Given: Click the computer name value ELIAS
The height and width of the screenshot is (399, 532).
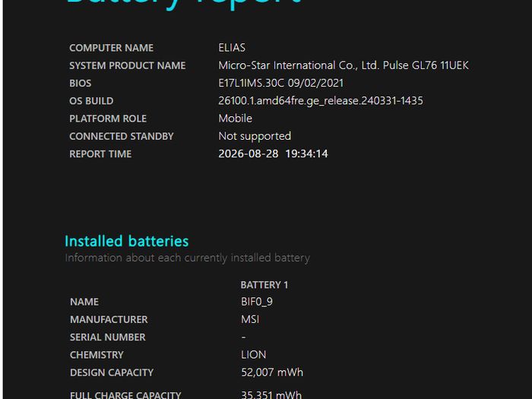Looking at the screenshot, I should click(232, 47).
